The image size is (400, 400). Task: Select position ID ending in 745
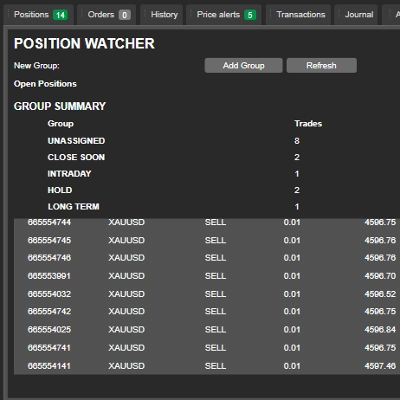point(49,240)
